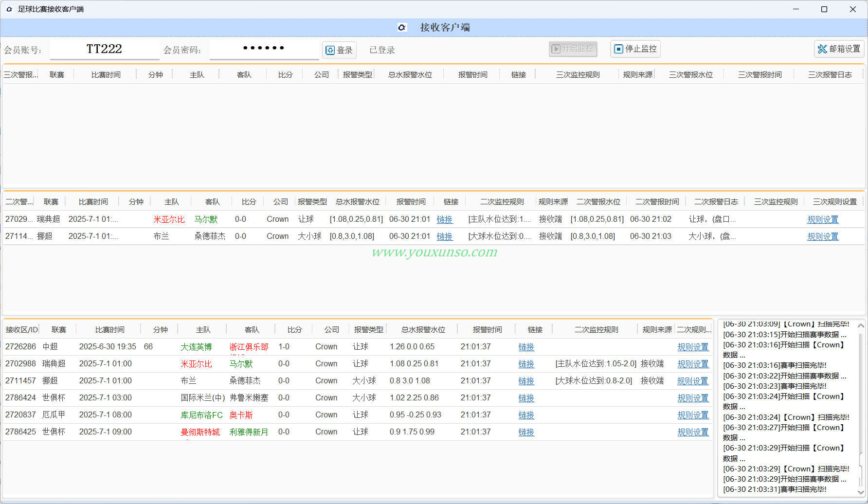The width and height of the screenshot is (868, 504).
Task: Open 链接 for match 2726286 大连英博
Action: click(x=526, y=347)
